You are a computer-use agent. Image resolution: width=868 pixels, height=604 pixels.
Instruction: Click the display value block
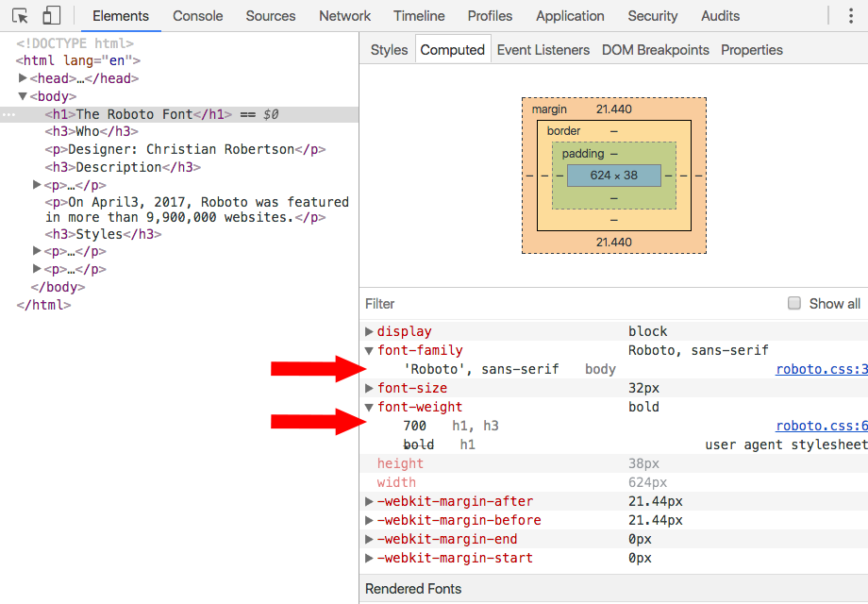pos(647,331)
